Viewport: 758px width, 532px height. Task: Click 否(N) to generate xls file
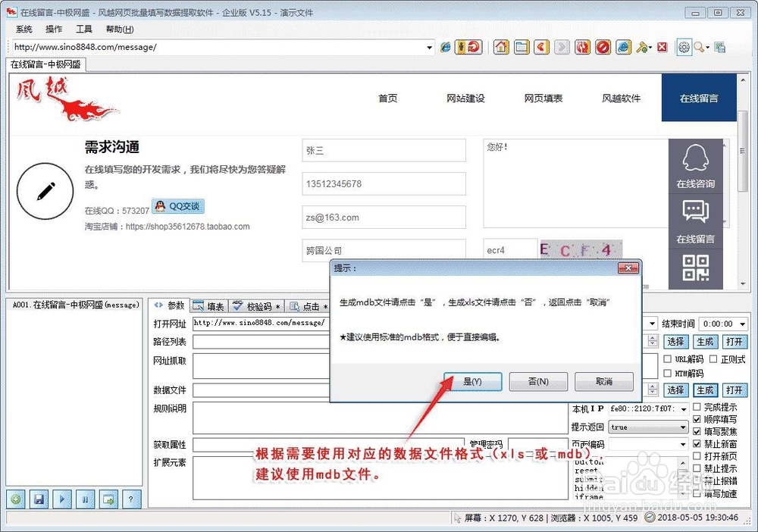(x=538, y=381)
